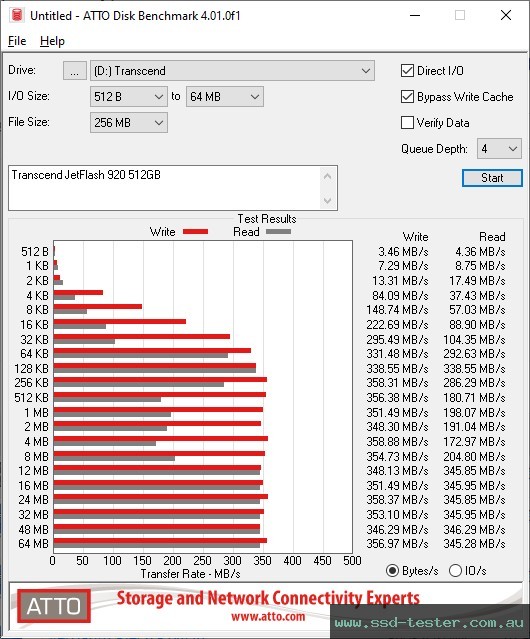Click the write value 222.69 MB/s
This screenshot has width=530, height=639.
click(x=397, y=325)
